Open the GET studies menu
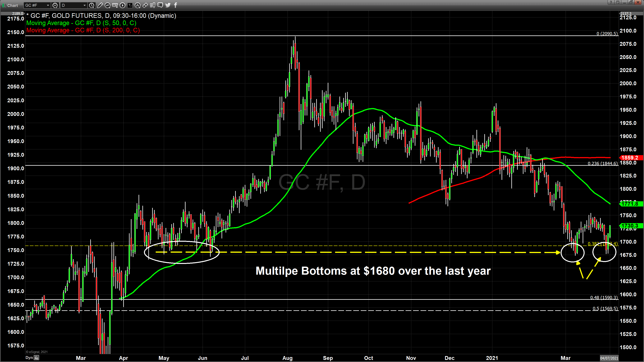Viewport: 644px width, 362px height. point(115,5)
